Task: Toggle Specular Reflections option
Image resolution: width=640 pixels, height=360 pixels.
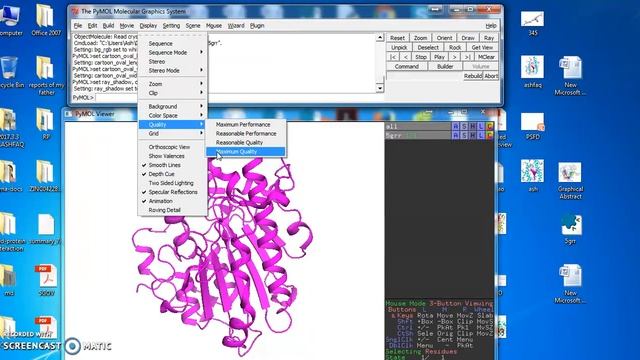Action: [173, 192]
